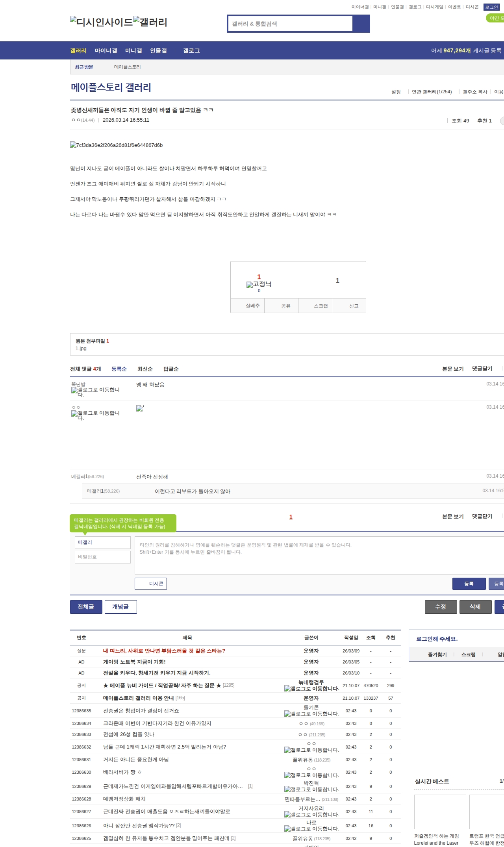Open 거지사요리's gallog icon
Image resolution: width=504 pixels, height=847 pixels.
click(312, 814)
